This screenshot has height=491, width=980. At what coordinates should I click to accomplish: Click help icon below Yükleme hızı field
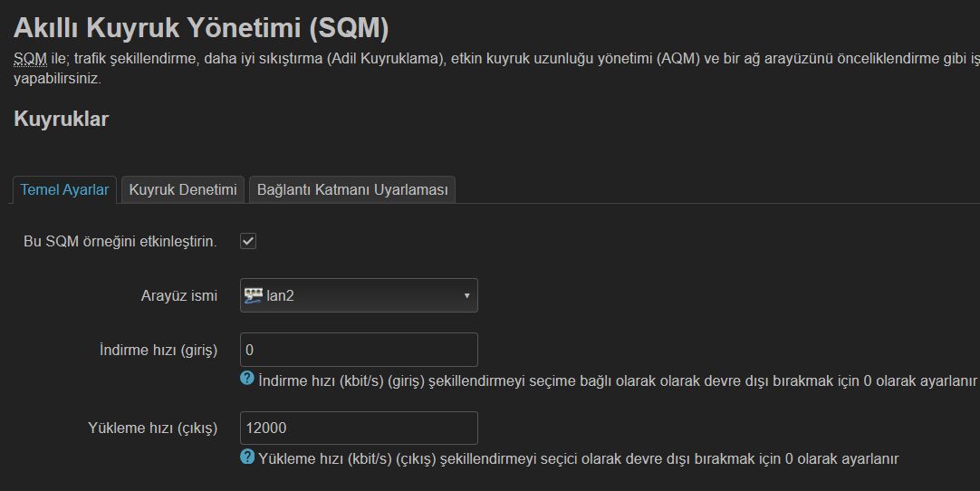tap(247, 456)
